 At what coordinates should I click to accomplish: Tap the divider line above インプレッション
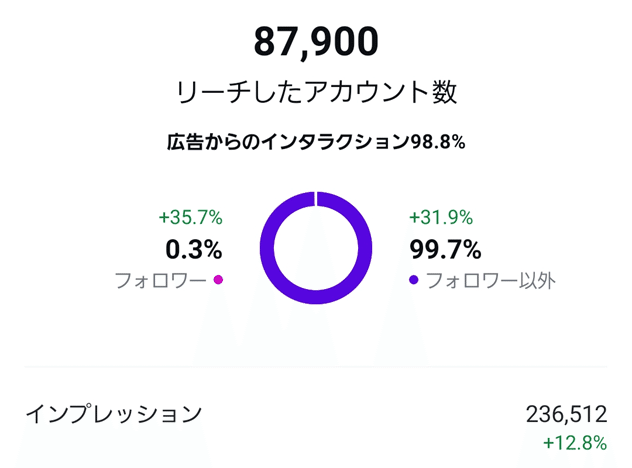(x=316, y=367)
